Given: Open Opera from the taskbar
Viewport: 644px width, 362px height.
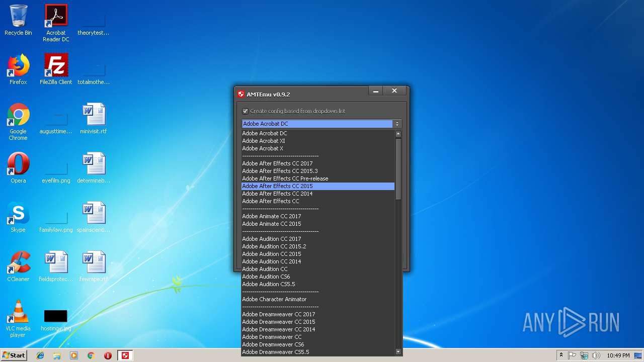Looking at the screenshot, I should pyautogui.click(x=108, y=355).
